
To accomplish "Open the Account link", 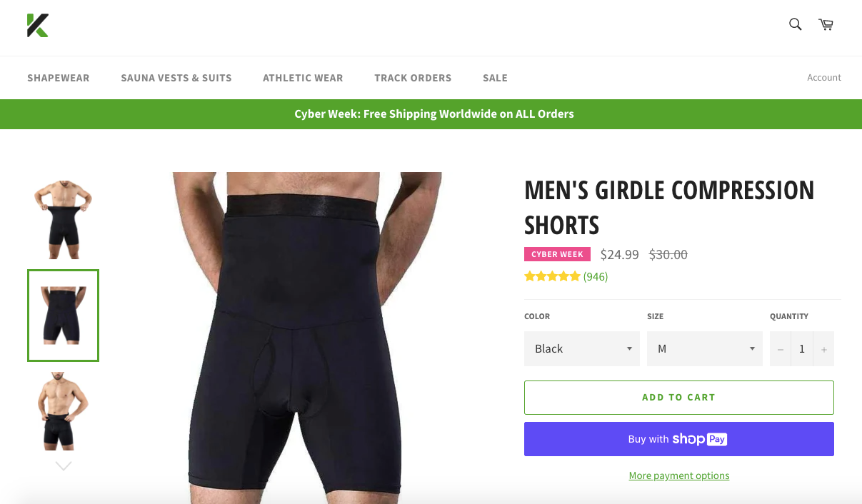I will 824,78.
